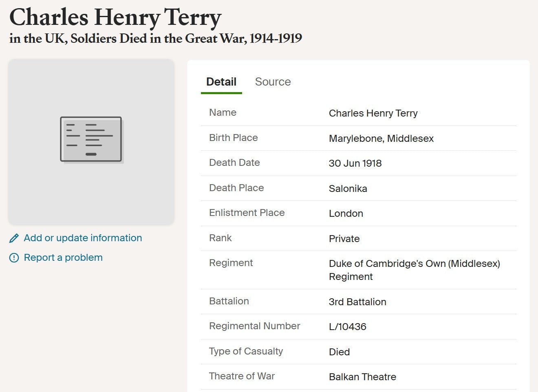Select the Detail tab
The image size is (538, 392).
click(221, 82)
